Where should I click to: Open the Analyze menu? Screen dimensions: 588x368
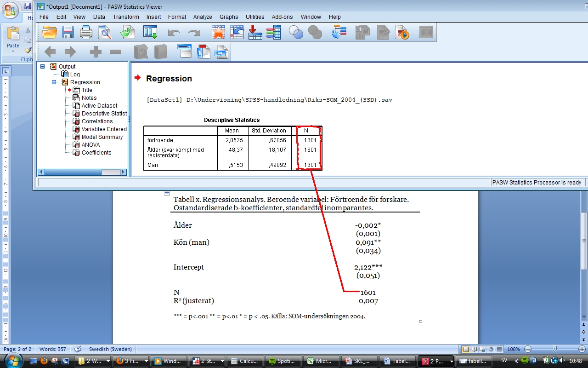(x=202, y=17)
